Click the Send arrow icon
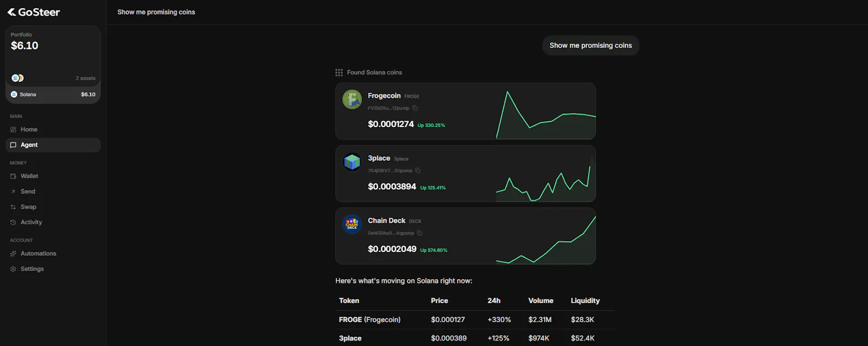This screenshot has height=346, width=868. [x=13, y=192]
